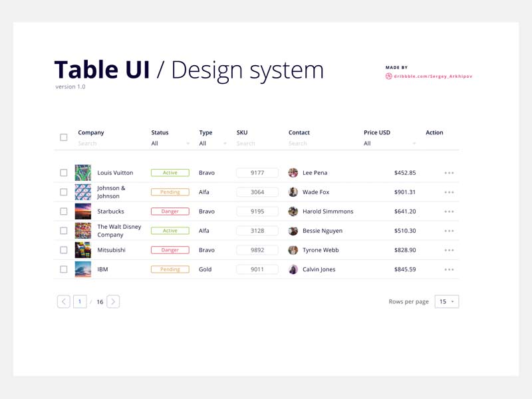Image resolution: width=532 pixels, height=399 pixels.
Task: Click Gold type in IBM row
Action: [205, 269]
